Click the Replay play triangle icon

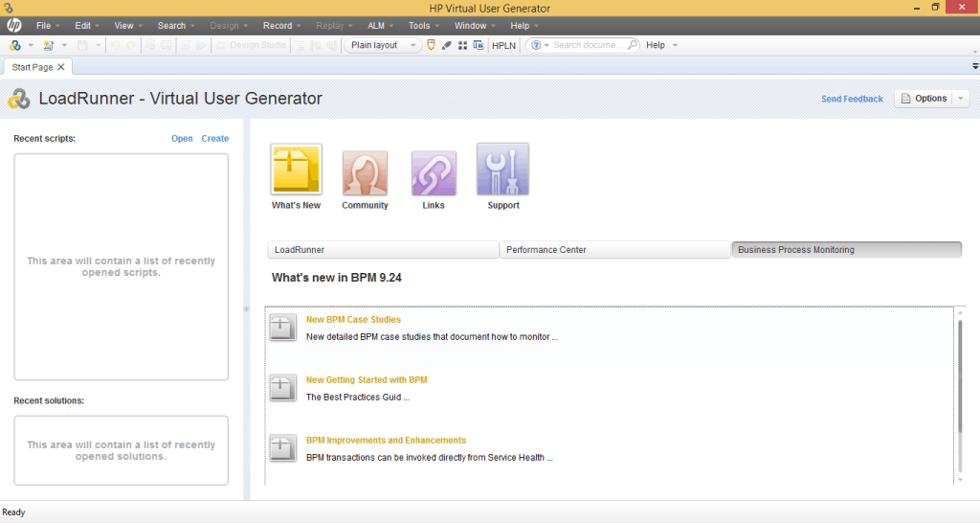click(x=201, y=45)
